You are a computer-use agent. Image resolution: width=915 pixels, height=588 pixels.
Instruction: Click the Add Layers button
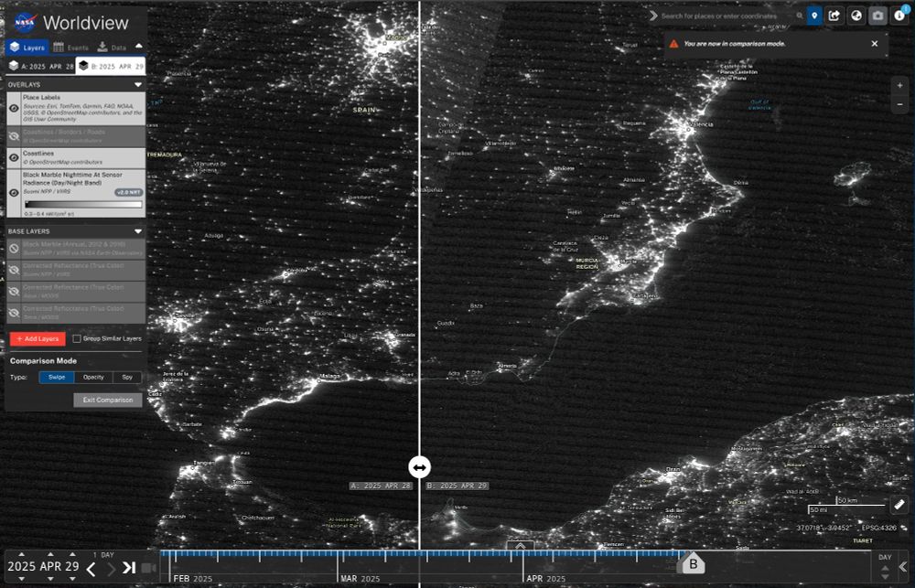click(38, 339)
